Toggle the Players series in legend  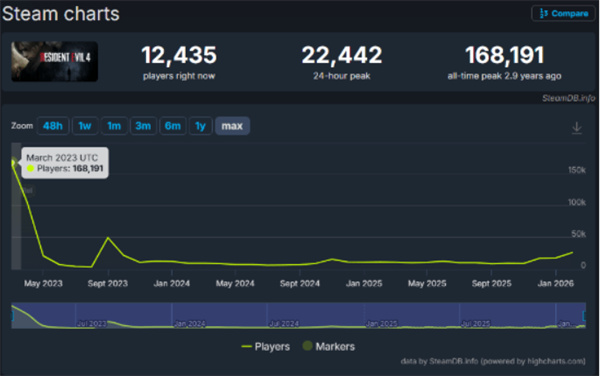(266, 347)
